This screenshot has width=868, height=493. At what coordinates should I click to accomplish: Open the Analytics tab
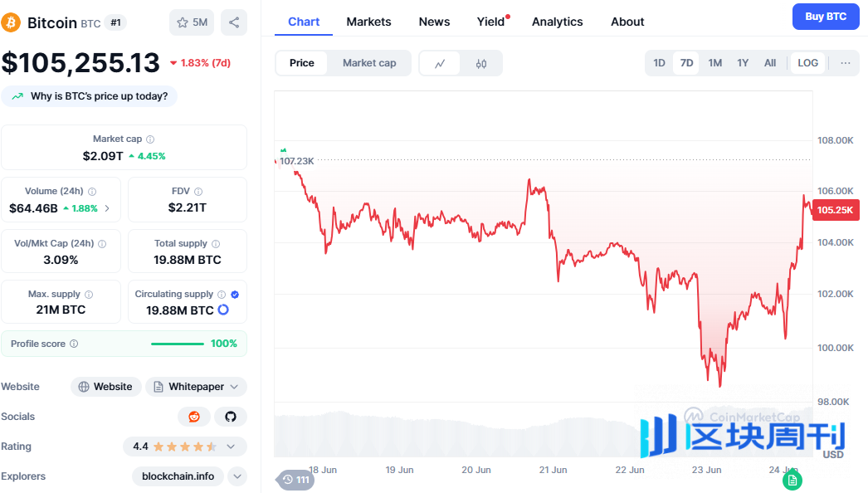tap(557, 22)
